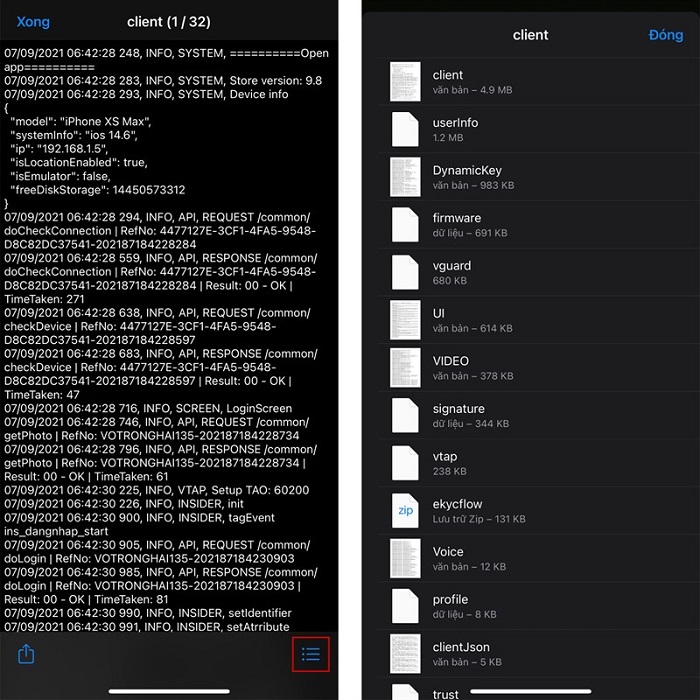
Task: Tap Xong to finish viewing
Action: pyautogui.click(x=33, y=21)
